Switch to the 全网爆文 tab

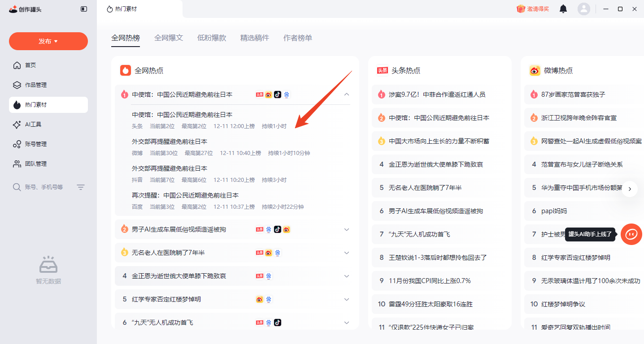click(169, 38)
